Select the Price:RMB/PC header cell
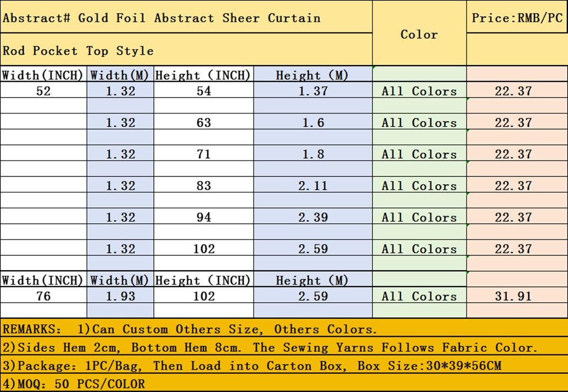 coord(517,17)
